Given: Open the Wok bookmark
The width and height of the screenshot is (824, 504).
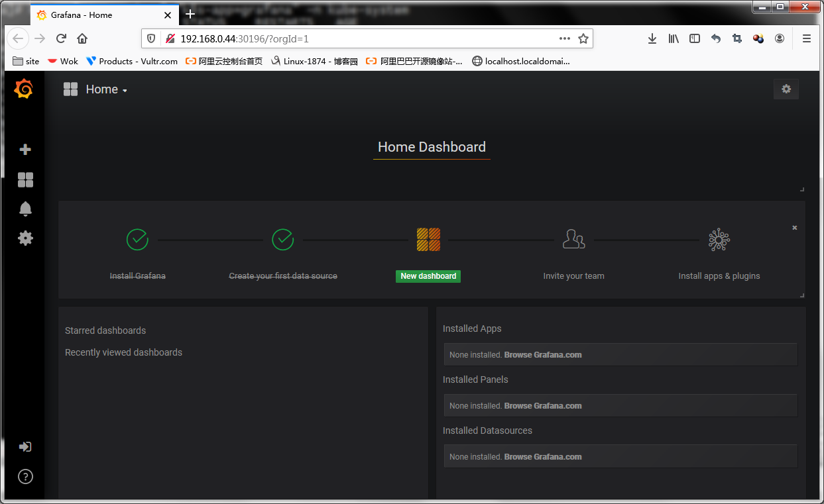Looking at the screenshot, I should coord(62,61).
